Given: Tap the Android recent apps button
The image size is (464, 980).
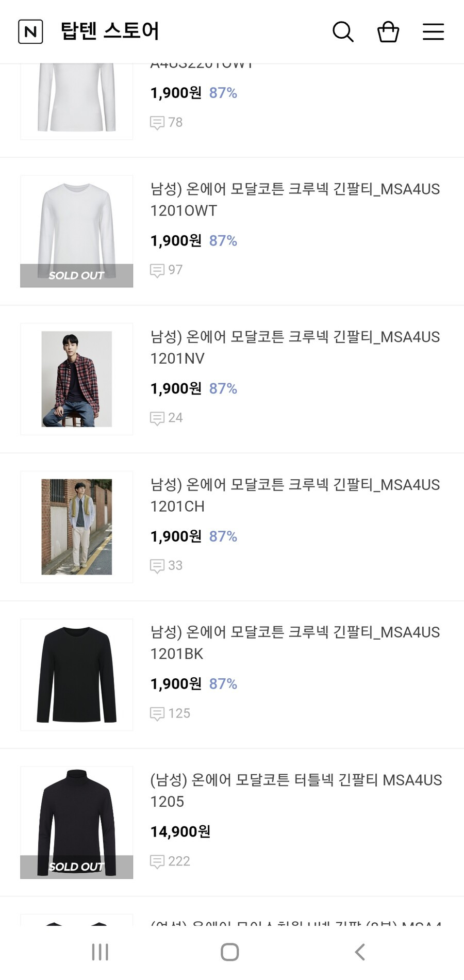Looking at the screenshot, I should [x=100, y=952].
